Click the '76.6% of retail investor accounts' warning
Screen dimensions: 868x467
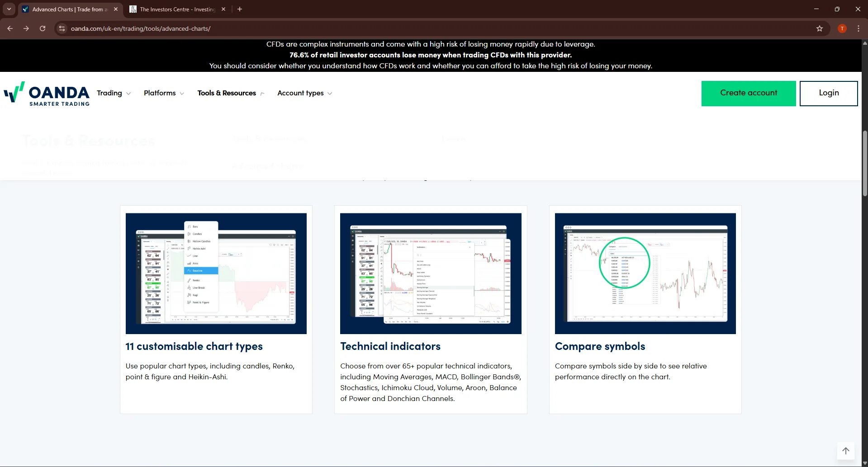click(431, 55)
